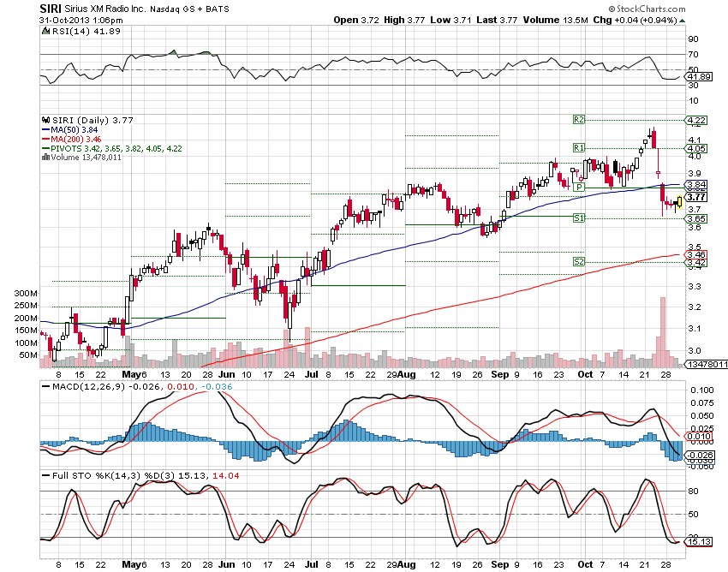Click the Low 3.71 value
Screen dimensions: 728x572
(451, 20)
